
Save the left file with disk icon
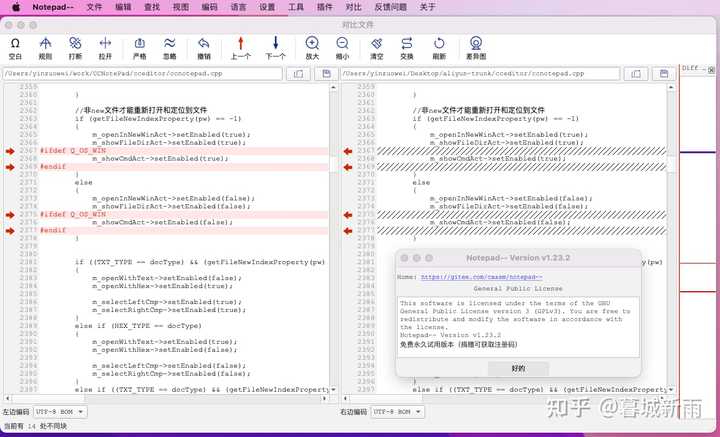click(326, 73)
